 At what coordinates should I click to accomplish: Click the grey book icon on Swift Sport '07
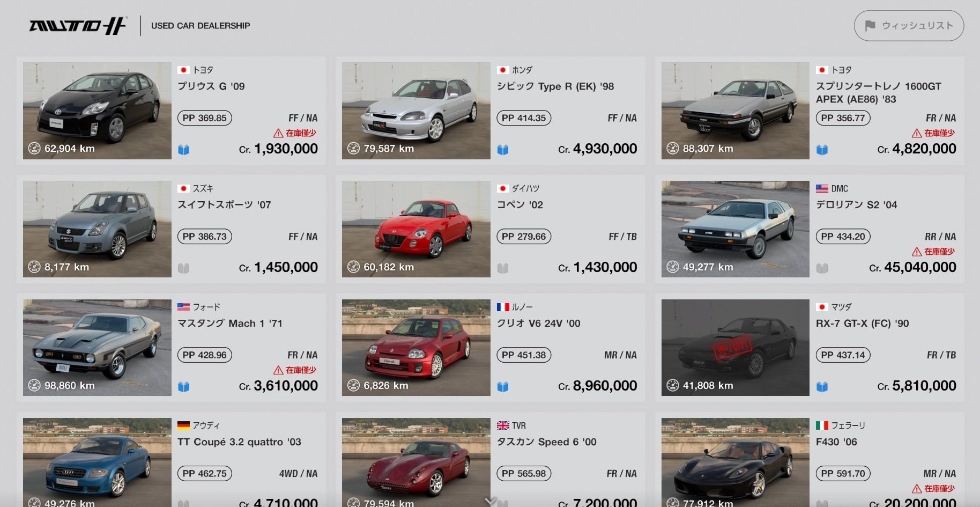[x=184, y=268]
